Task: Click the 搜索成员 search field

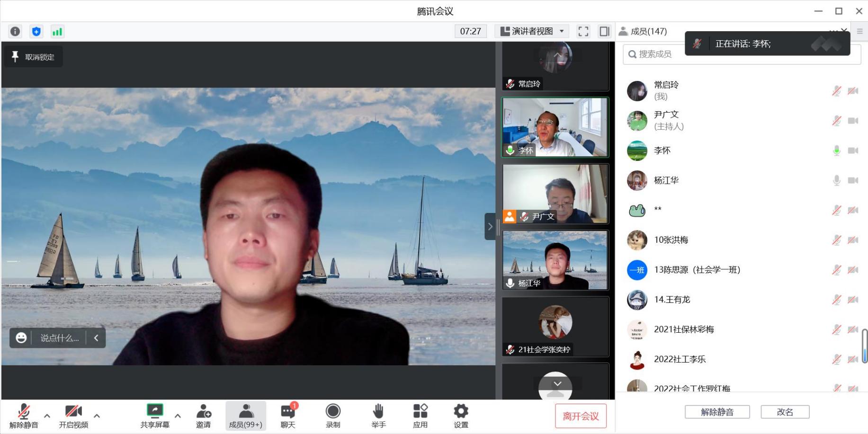Action: [654, 54]
